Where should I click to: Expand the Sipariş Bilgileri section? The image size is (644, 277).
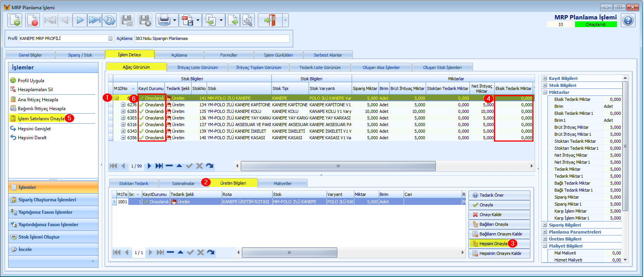(x=545, y=225)
